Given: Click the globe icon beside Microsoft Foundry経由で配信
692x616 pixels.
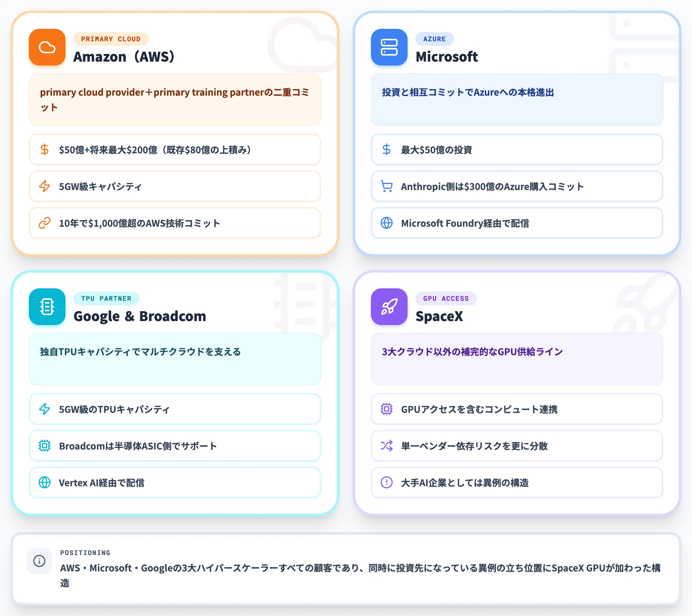Looking at the screenshot, I should coord(386,223).
